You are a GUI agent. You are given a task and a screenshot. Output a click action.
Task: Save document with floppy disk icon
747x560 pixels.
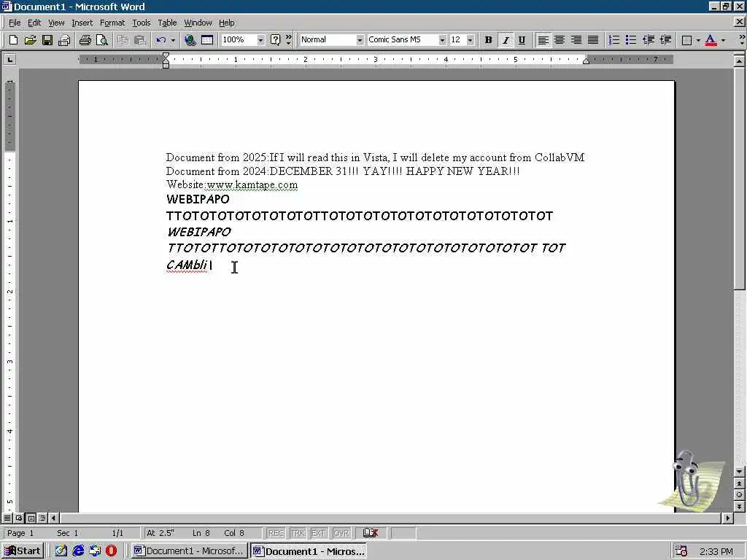tap(47, 40)
